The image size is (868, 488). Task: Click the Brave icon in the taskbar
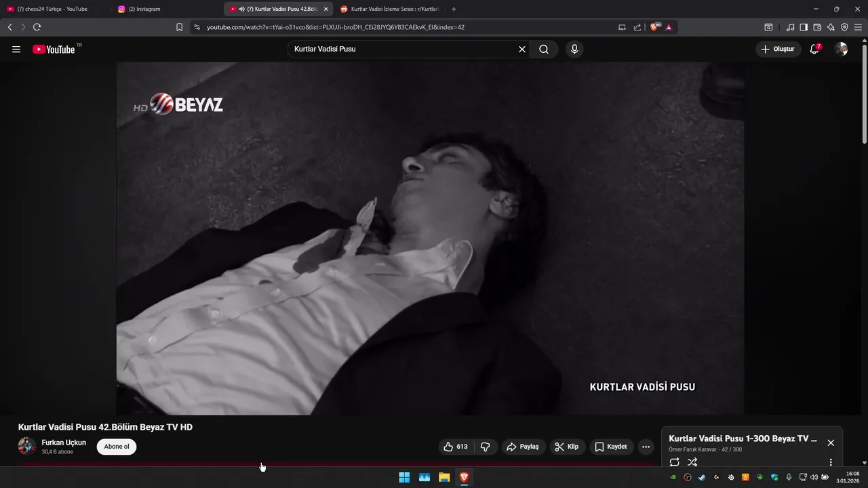tap(465, 477)
